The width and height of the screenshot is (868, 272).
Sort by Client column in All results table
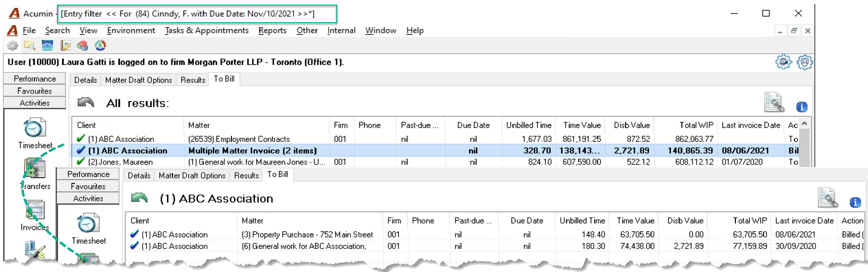coord(128,125)
